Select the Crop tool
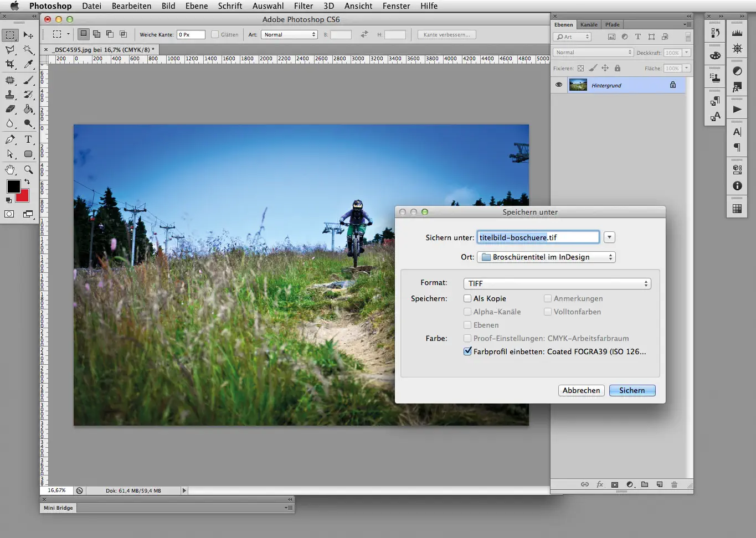This screenshot has width=756, height=538. coord(10,64)
